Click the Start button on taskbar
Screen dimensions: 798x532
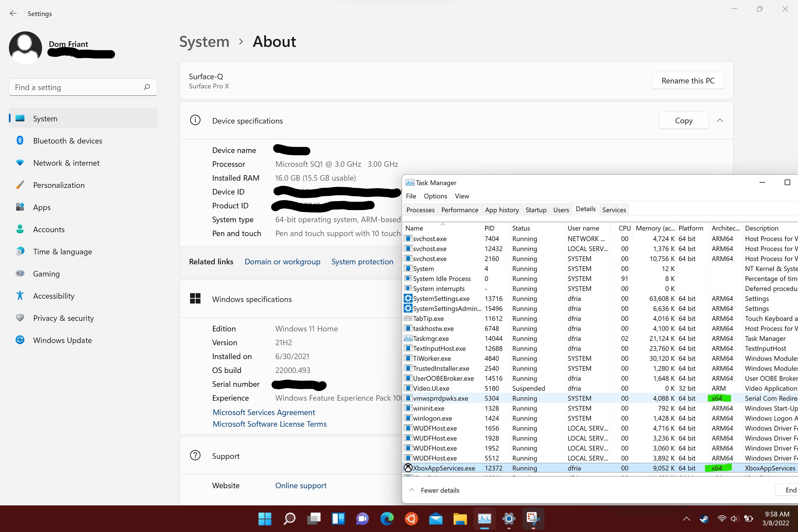pos(265,518)
